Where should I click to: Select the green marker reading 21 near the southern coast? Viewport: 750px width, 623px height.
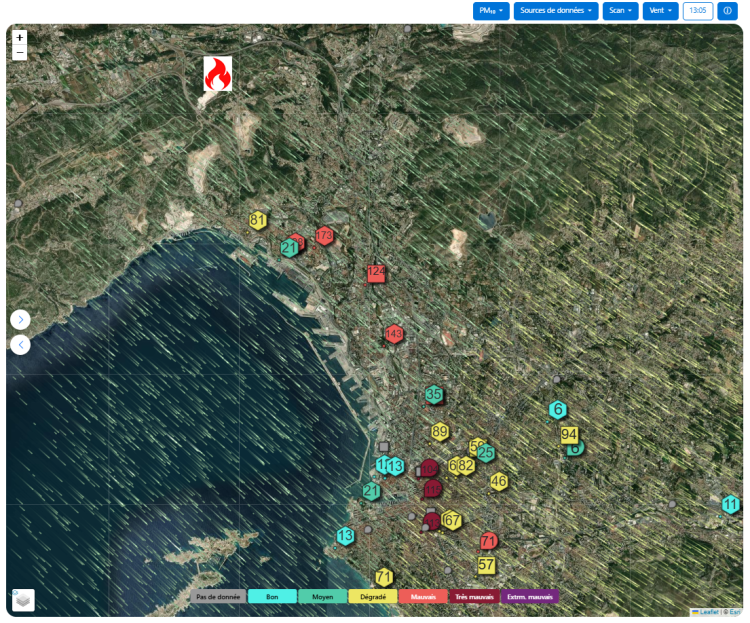click(x=371, y=491)
